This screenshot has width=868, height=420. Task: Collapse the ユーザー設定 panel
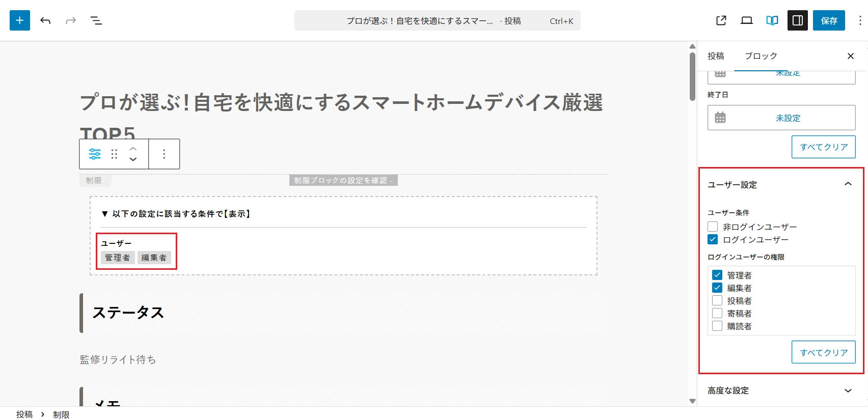(848, 184)
